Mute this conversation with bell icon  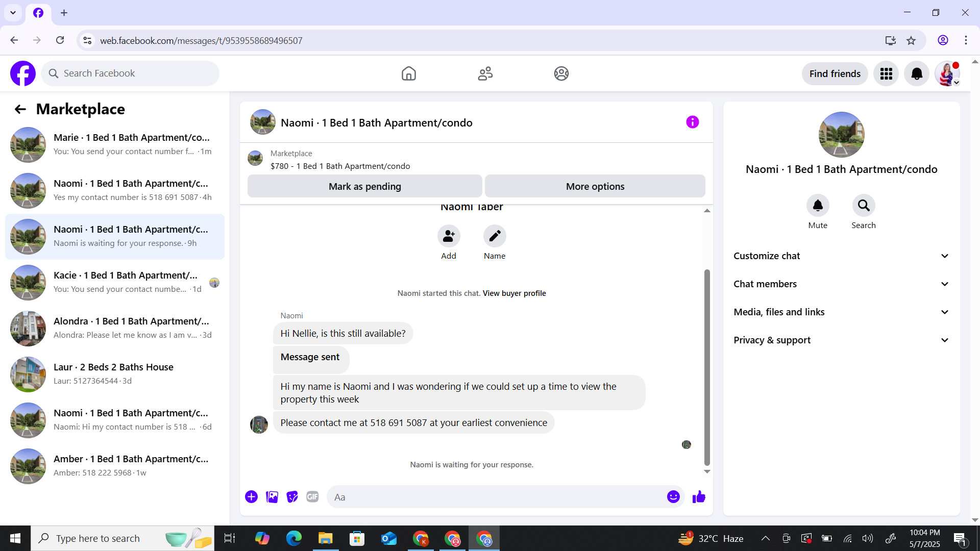tap(818, 206)
